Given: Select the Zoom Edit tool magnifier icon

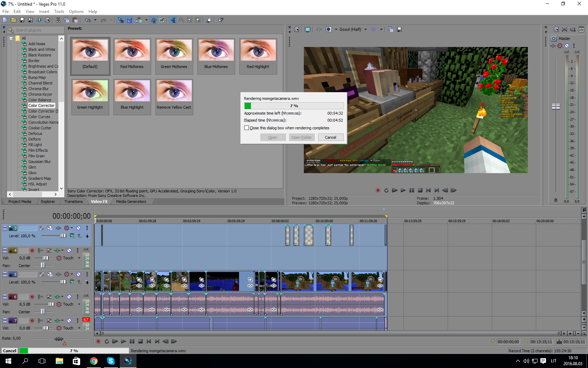Looking at the screenshot, I should pos(198,20).
